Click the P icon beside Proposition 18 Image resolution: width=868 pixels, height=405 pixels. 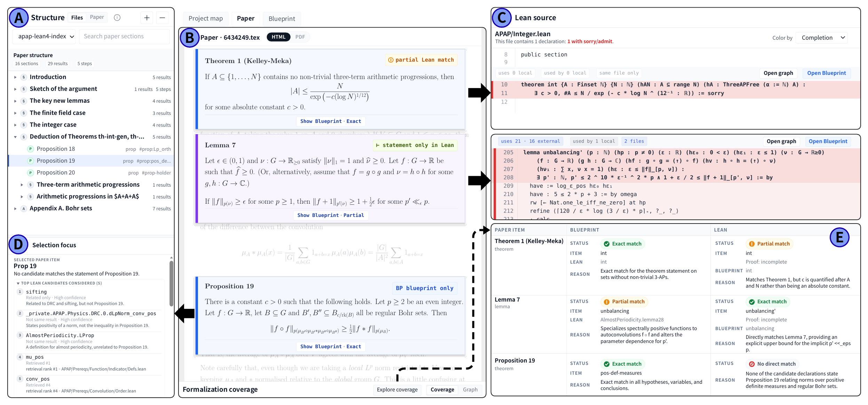pos(31,149)
